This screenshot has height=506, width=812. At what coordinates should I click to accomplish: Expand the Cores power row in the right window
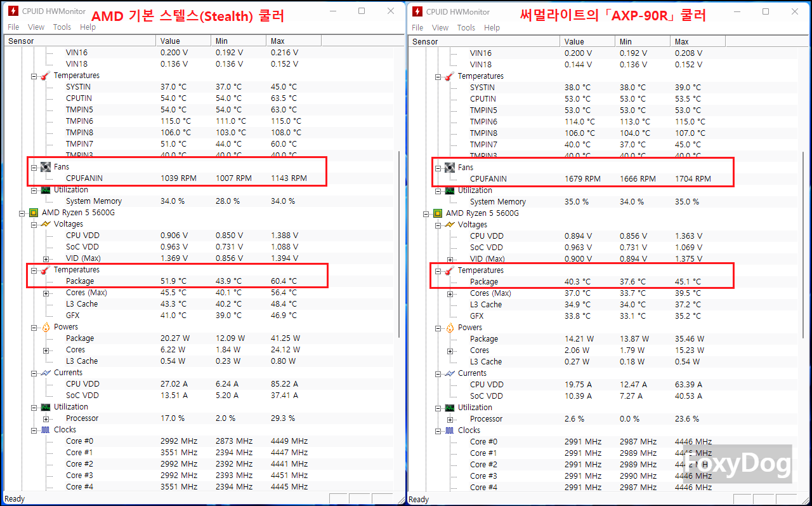pos(450,351)
